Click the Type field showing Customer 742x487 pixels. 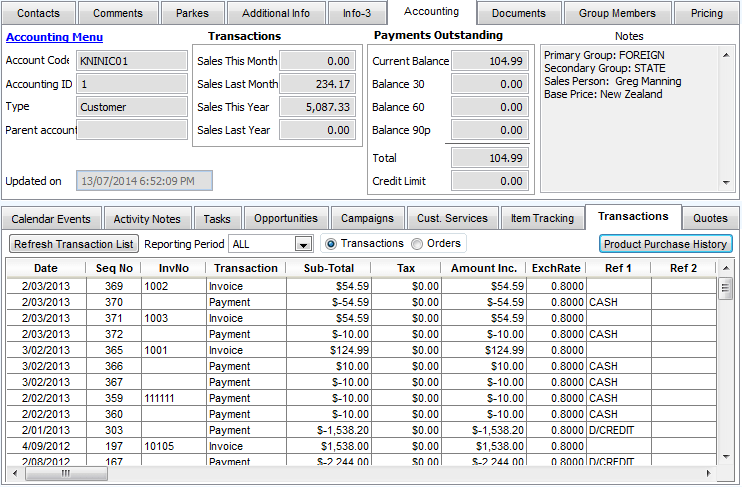[132, 107]
